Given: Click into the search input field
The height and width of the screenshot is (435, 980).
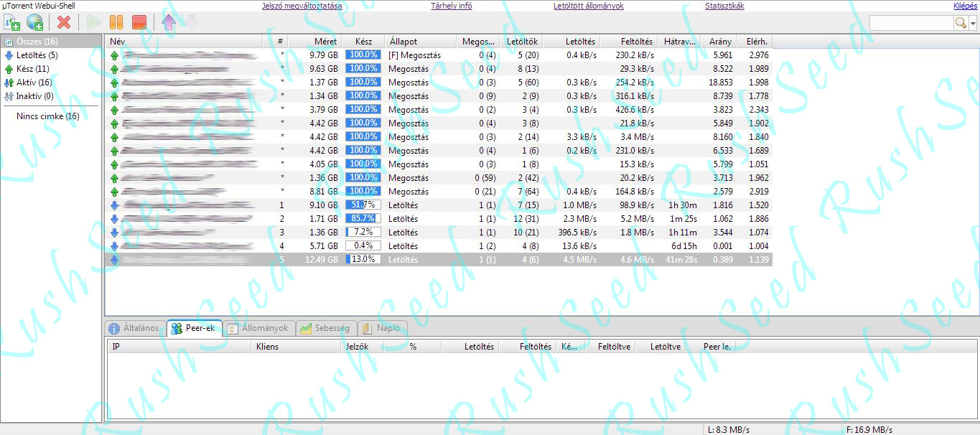Looking at the screenshot, I should tap(910, 24).
